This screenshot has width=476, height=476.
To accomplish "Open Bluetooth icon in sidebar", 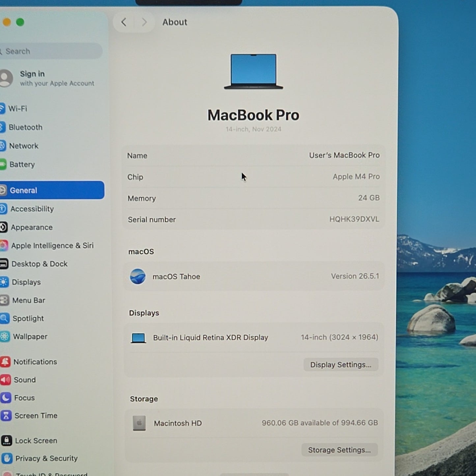I will (2, 127).
